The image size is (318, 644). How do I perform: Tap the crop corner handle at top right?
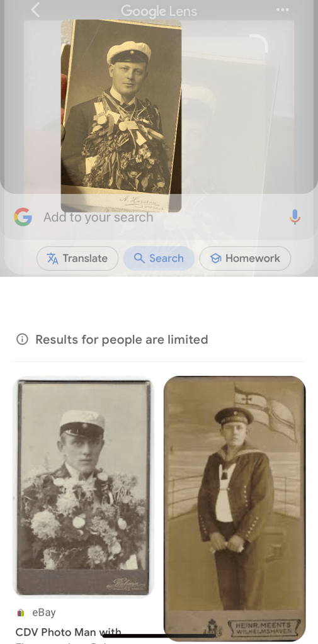click(260, 43)
